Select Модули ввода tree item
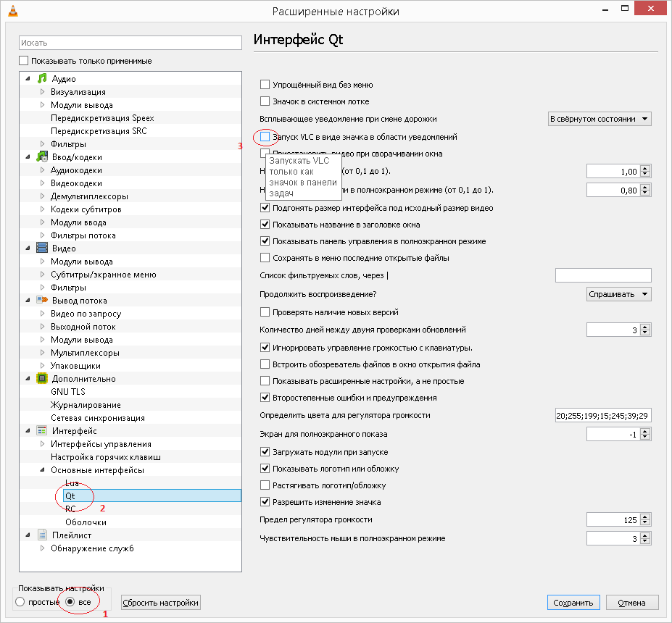The image size is (672, 623). 78,222
